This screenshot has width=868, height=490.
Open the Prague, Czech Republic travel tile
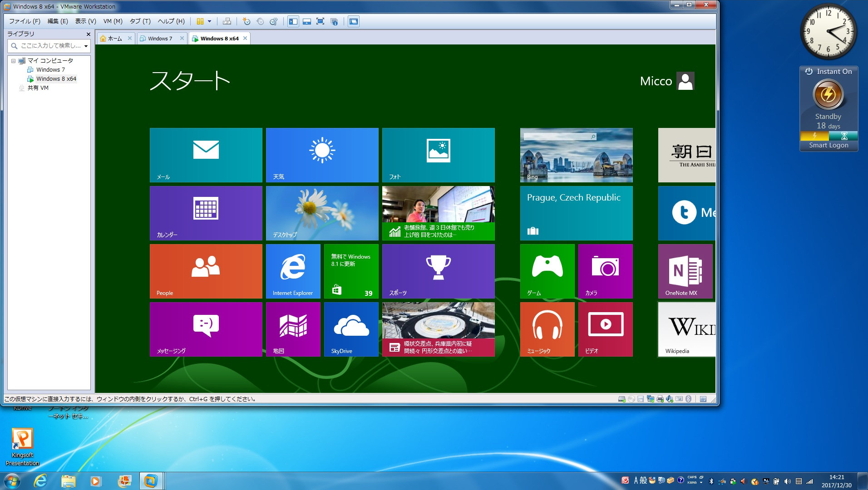pyautogui.click(x=577, y=213)
